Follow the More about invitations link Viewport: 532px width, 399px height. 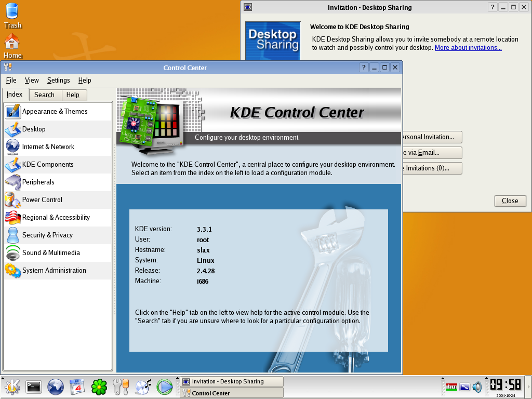coord(468,48)
